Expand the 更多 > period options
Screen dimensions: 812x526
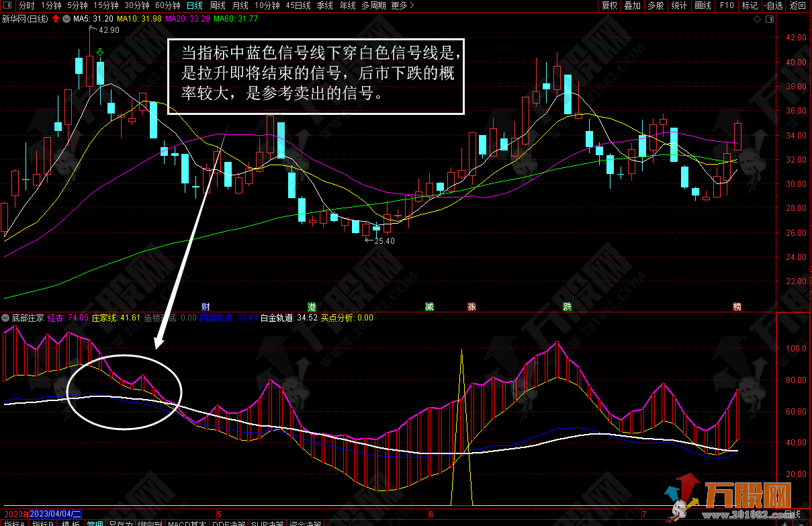point(402,5)
